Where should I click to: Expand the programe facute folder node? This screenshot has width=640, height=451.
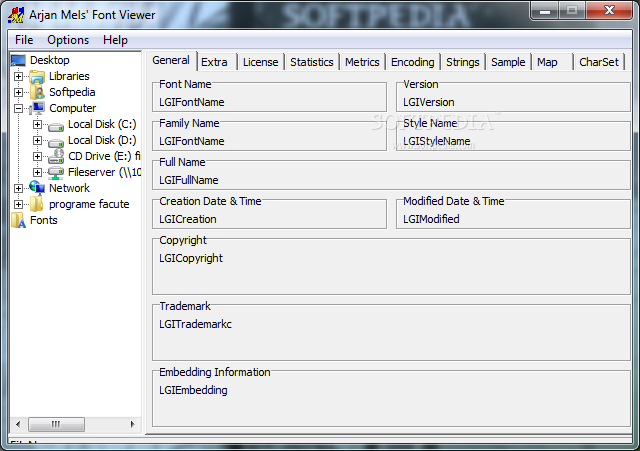(x=18, y=204)
